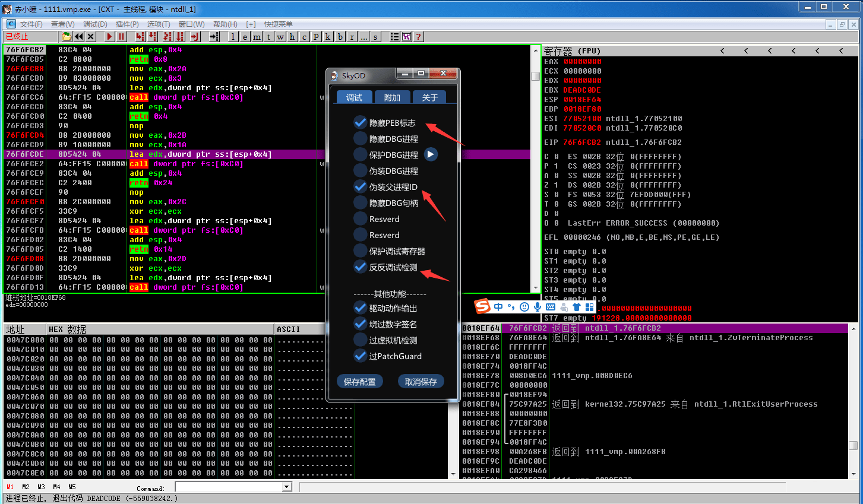The width and height of the screenshot is (863, 504).
Task: Uncheck the 伪装父进程ID option
Action: 360,186
